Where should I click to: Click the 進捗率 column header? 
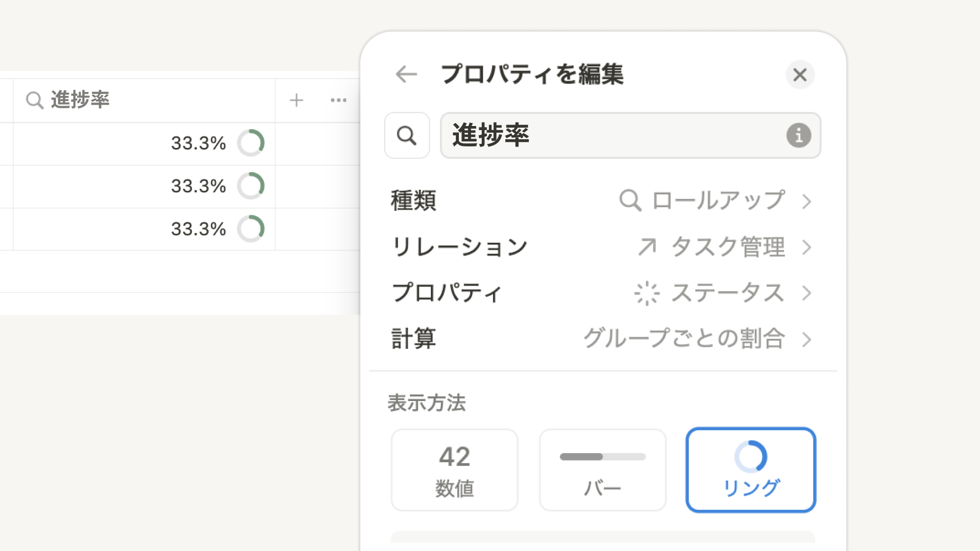point(80,100)
